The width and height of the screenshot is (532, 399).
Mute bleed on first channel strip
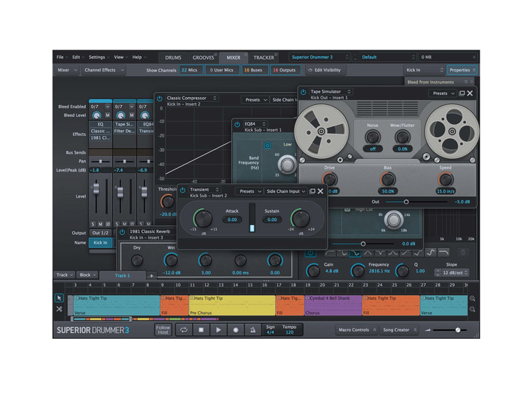(107, 116)
